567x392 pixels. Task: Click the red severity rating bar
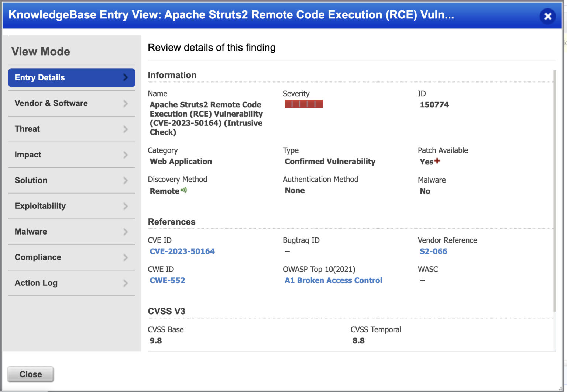[303, 104]
